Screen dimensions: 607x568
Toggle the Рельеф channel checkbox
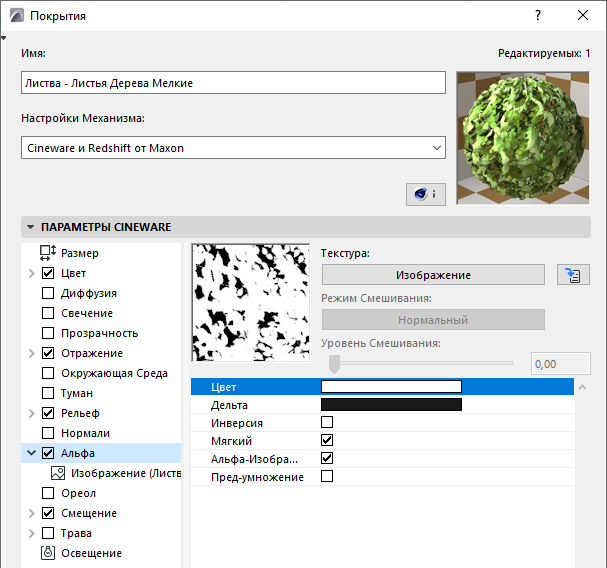point(48,413)
